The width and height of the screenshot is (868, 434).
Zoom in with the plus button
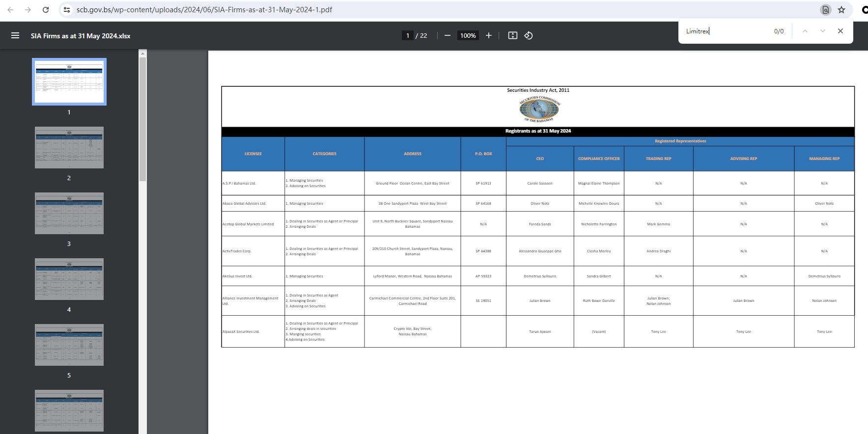pyautogui.click(x=489, y=35)
